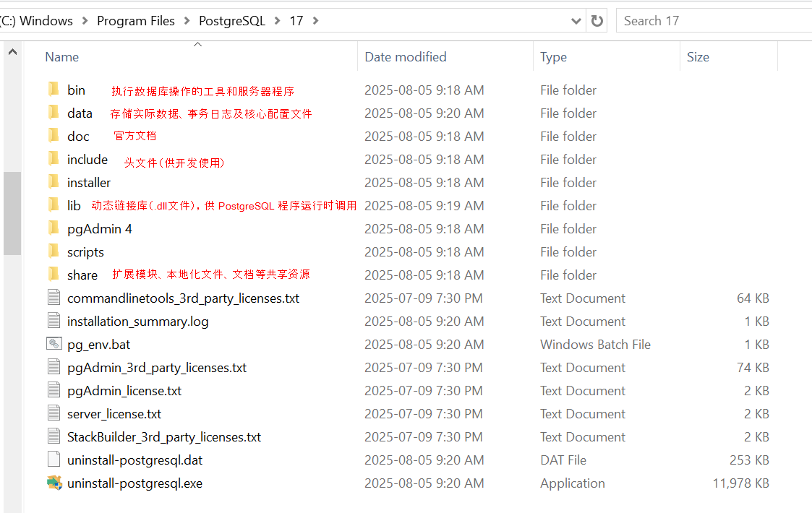Select server_license.txt file name
The image size is (812, 513).
114,414
